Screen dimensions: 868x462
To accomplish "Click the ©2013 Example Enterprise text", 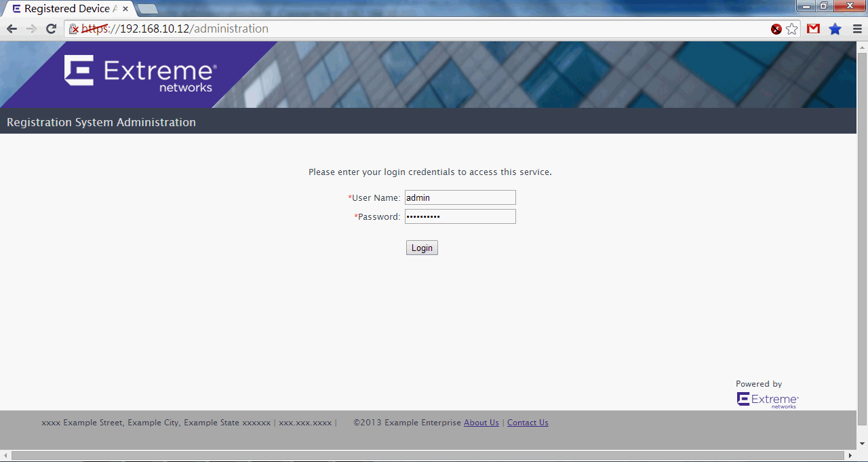I will (x=407, y=423).
